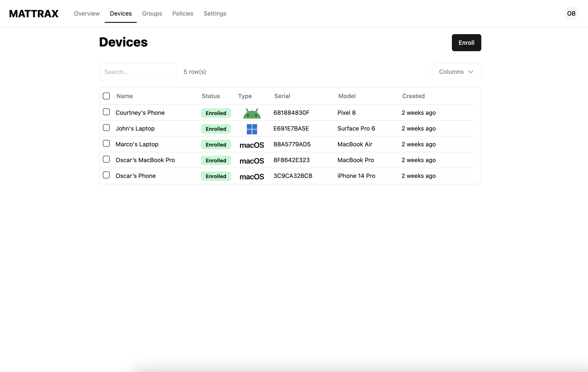The height and width of the screenshot is (372, 588).
Task: Select the macOS icon on Marco's Laptop row
Action: point(252,145)
